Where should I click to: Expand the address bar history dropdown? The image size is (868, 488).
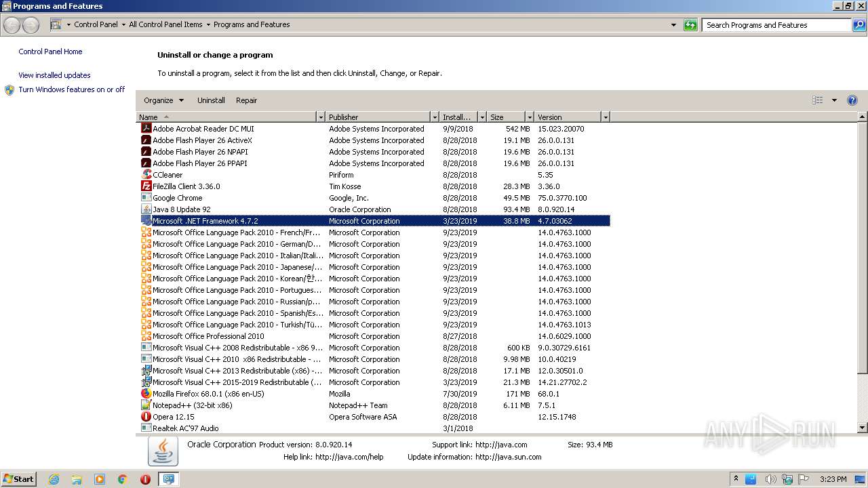pyautogui.click(x=673, y=25)
